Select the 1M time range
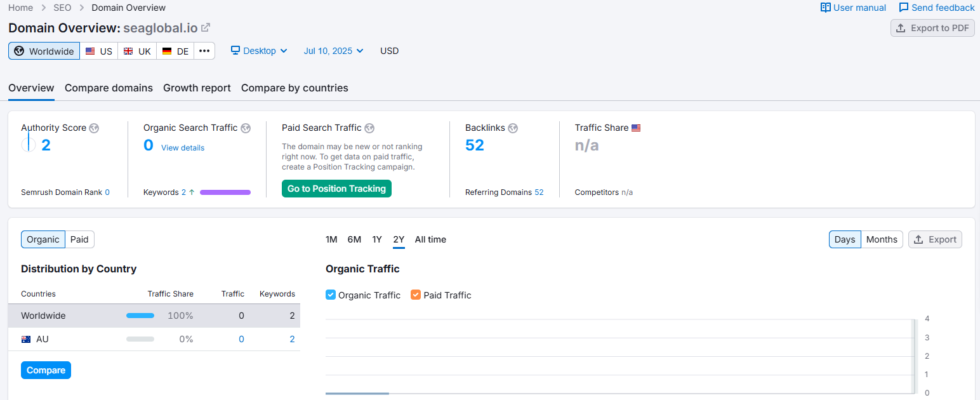The image size is (980, 400). tap(331, 239)
